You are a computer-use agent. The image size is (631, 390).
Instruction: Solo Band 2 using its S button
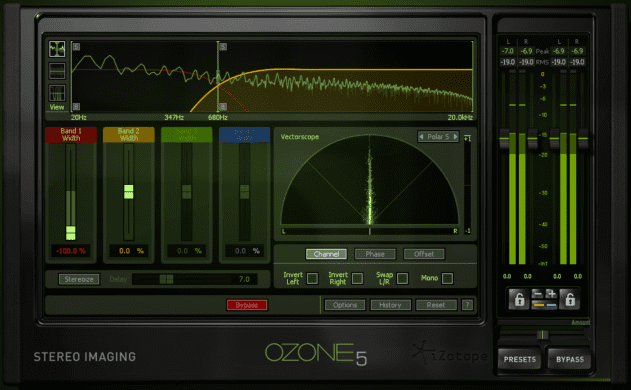[223, 47]
